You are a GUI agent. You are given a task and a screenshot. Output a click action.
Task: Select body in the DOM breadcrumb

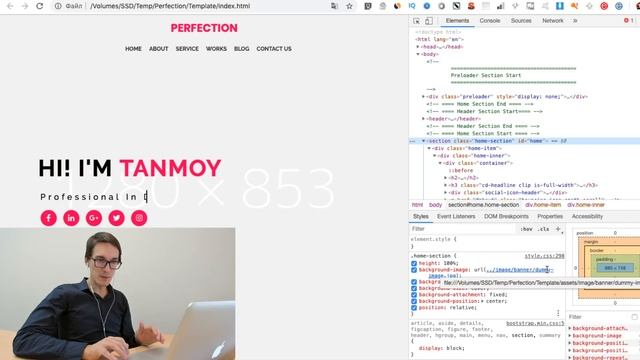pos(435,205)
